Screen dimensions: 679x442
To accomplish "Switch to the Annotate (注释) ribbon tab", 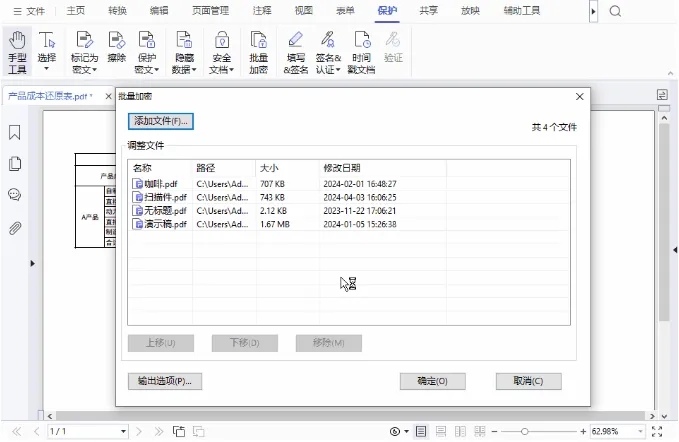I will (x=262, y=11).
